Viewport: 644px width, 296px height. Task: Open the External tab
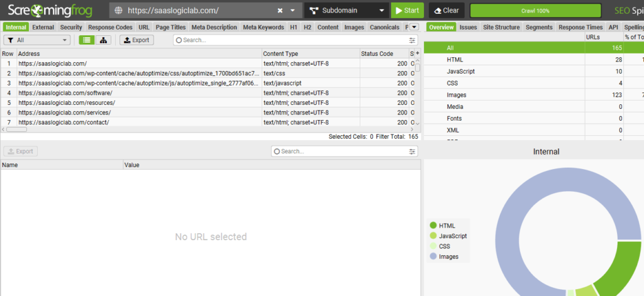[43, 27]
